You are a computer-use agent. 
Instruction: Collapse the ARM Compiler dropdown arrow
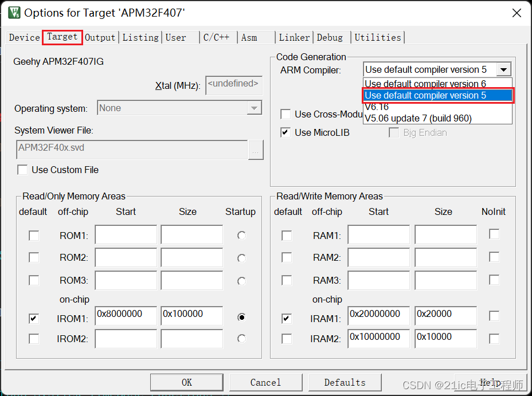point(504,69)
